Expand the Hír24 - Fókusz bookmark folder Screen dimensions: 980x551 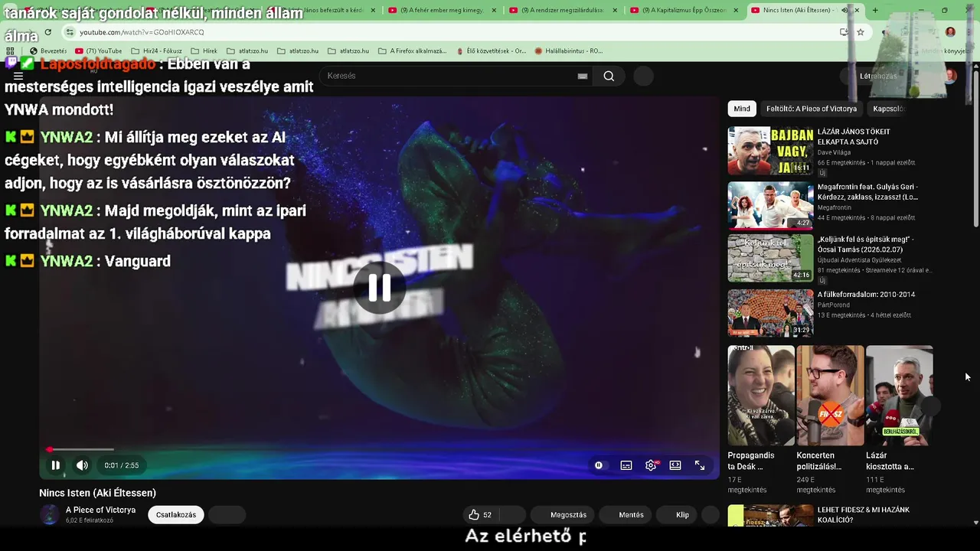point(156,51)
